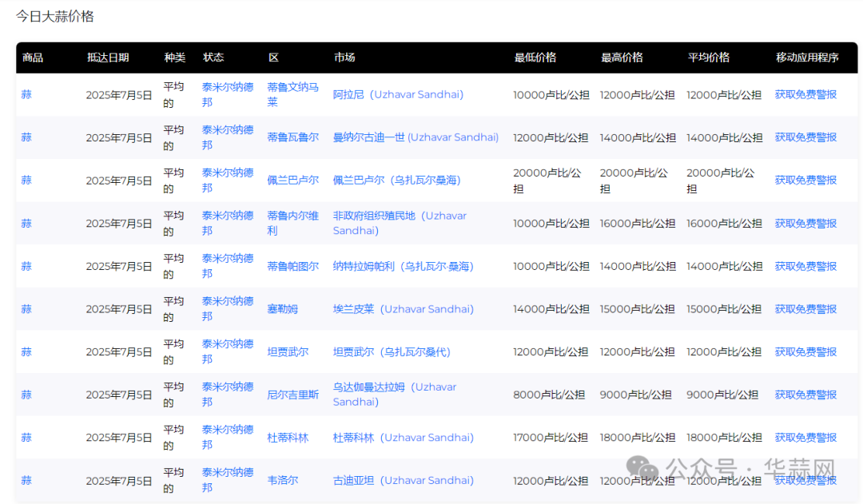The image size is (863, 504).
Task: Select the 16000卢比/公担 maximum price cell
Action: [x=638, y=224]
